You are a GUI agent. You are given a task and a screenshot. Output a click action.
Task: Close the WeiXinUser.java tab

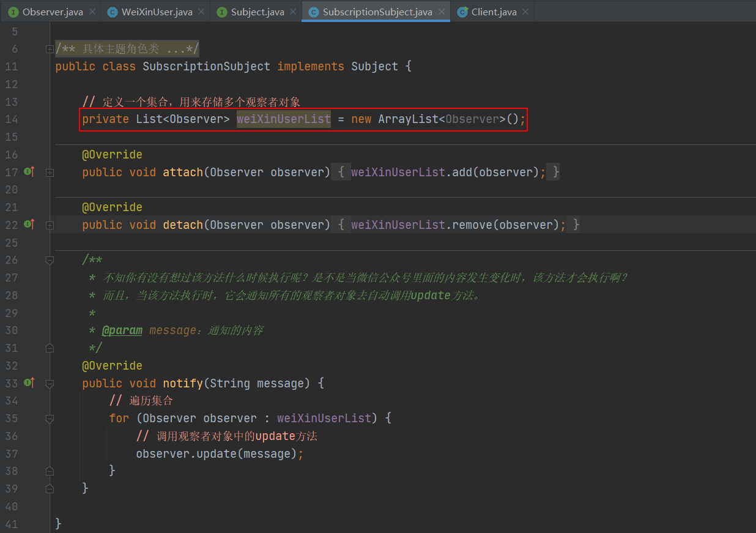coord(202,12)
